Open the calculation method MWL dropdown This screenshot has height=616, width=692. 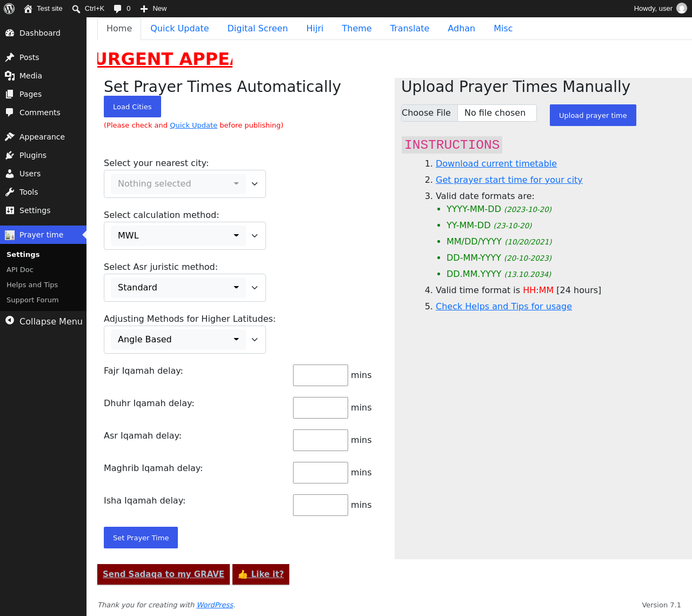click(185, 236)
